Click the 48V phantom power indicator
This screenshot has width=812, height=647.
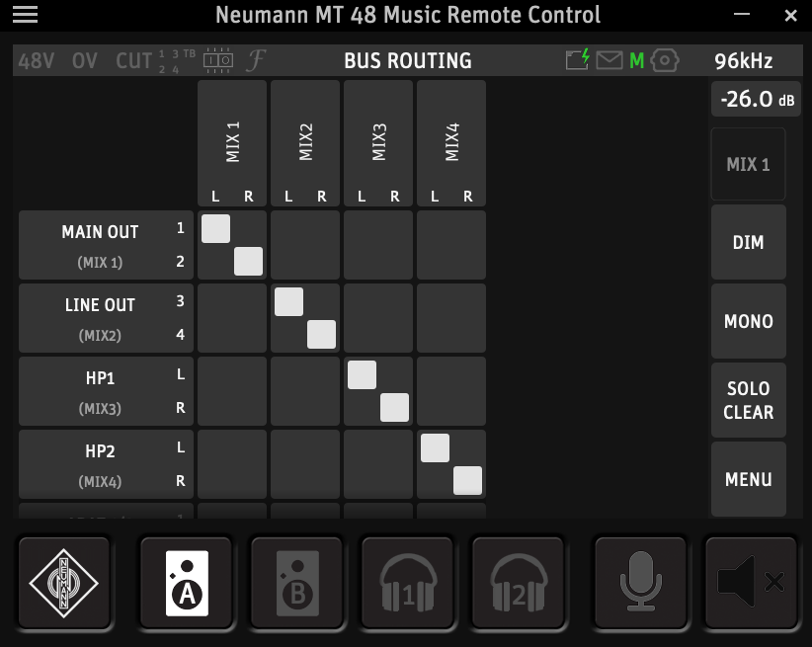pos(37,61)
